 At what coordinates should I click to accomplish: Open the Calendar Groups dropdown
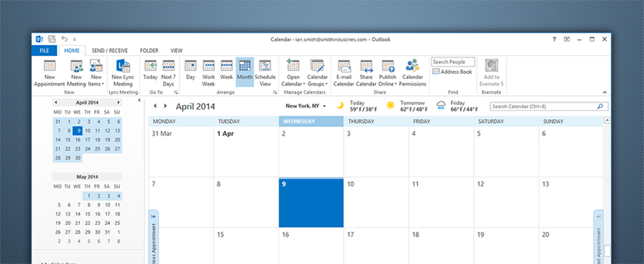pos(318,73)
